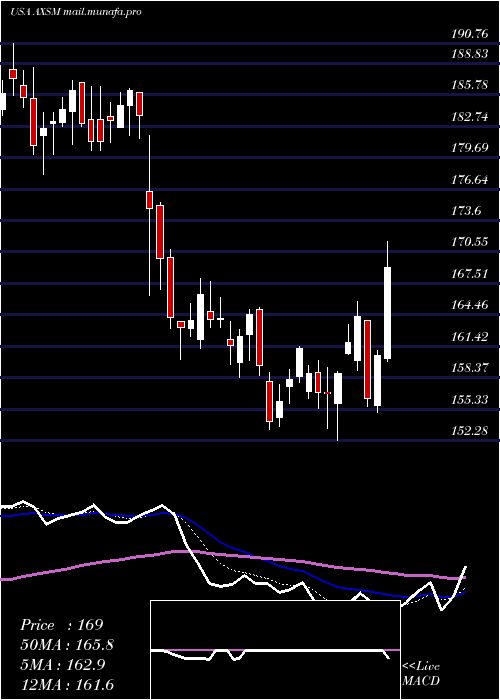Click the MACD inset chart box
This screenshot has width=500, height=700.
tap(275, 650)
